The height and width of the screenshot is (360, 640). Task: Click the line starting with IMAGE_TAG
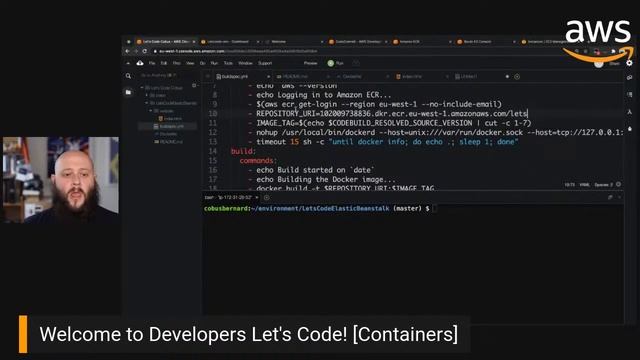click(x=393, y=123)
